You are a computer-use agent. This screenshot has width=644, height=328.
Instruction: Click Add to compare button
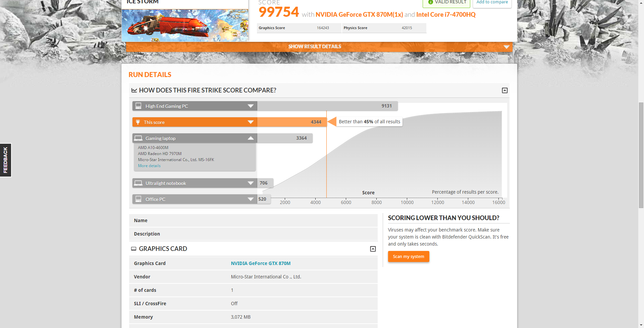[492, 3]
